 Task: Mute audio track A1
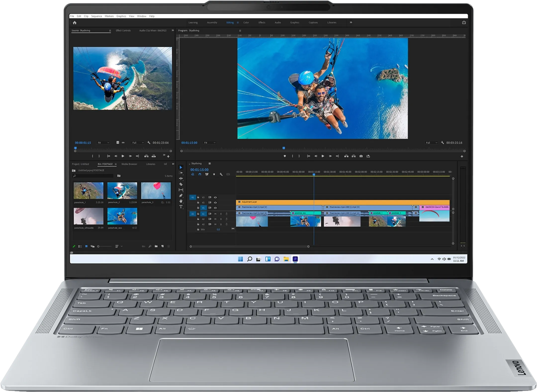coord(215,214)
